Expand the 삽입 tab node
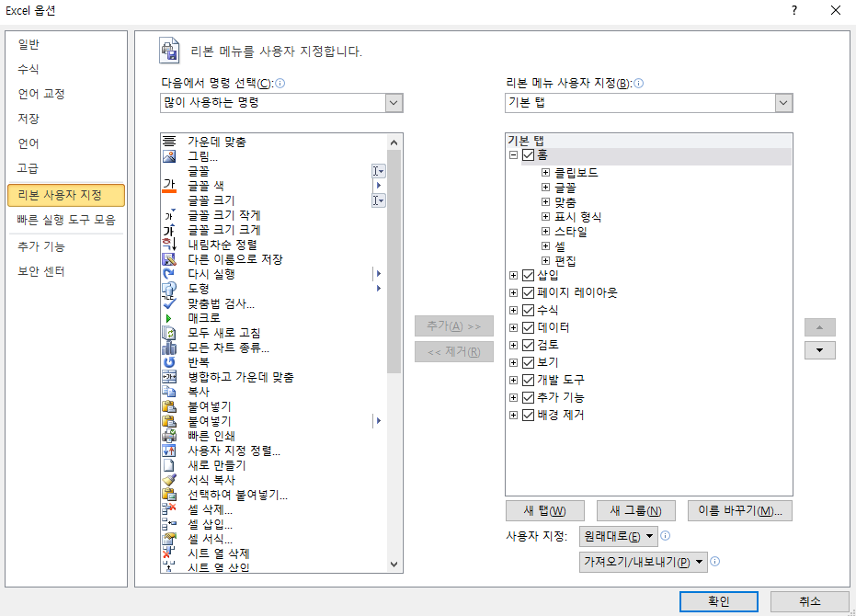Screen dimensions: 856x616 [513, 275]
